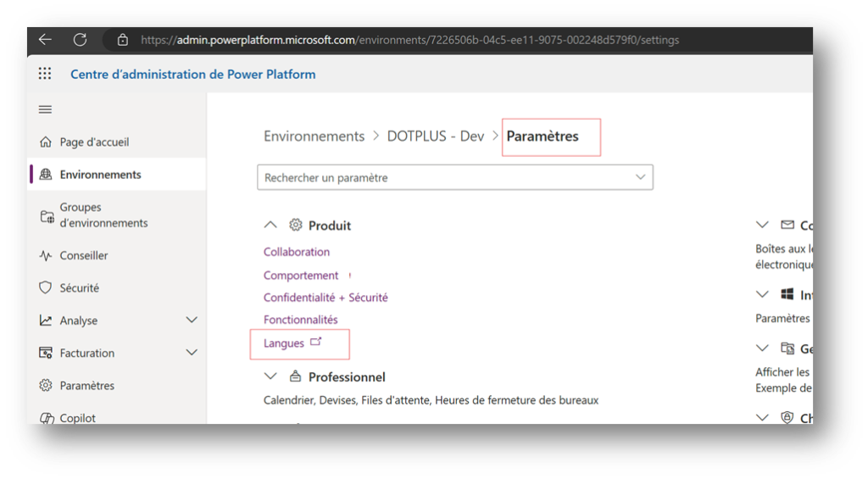Open the Sécurité shield item
Viewport: 868px width, 479px height.
(79, 288)
